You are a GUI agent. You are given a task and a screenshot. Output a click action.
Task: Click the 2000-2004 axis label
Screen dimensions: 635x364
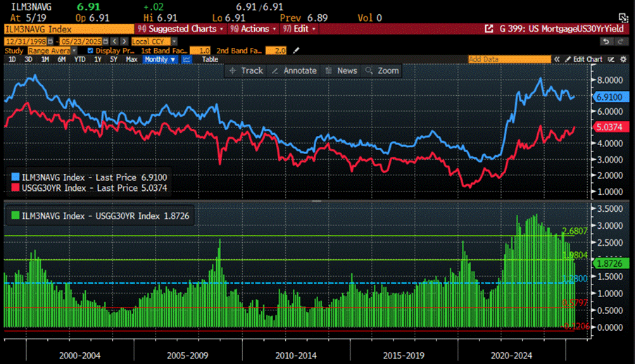[80, 356]
